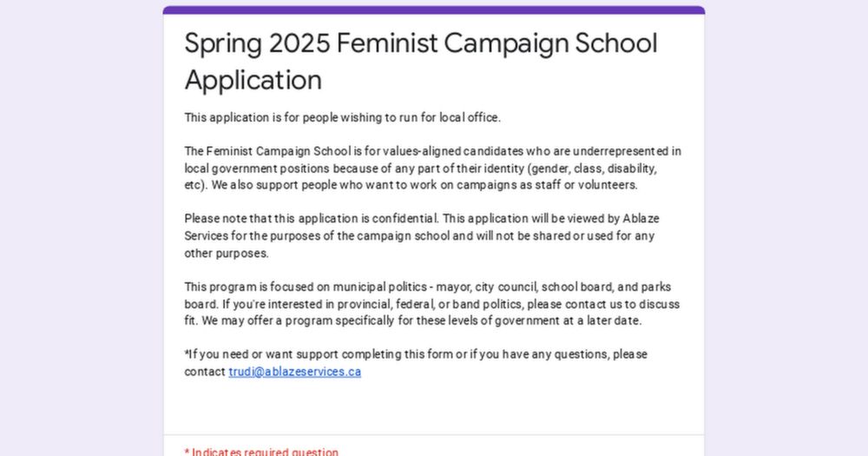
Task: Click the word 'Application' in the title
Action: (253, 80)
